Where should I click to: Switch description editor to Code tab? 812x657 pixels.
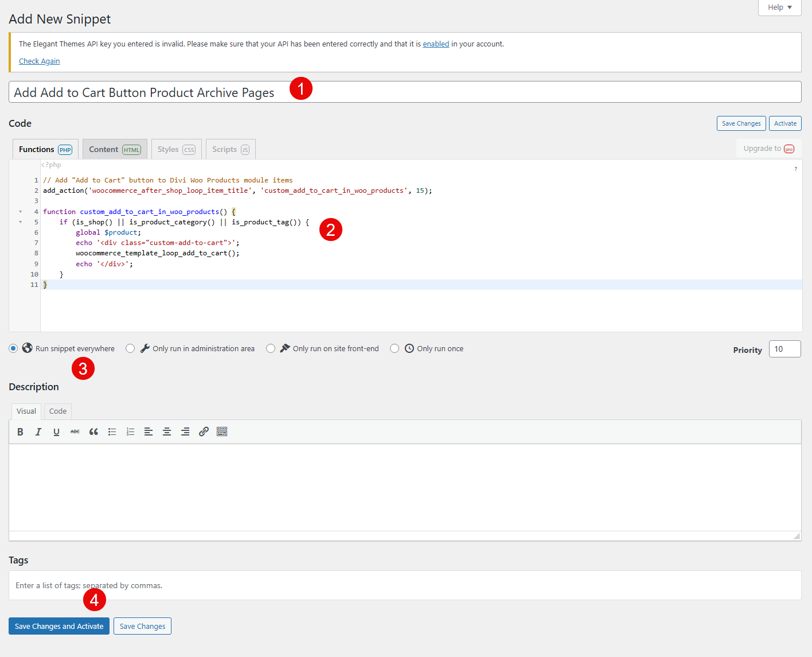(x=58, y=411)
